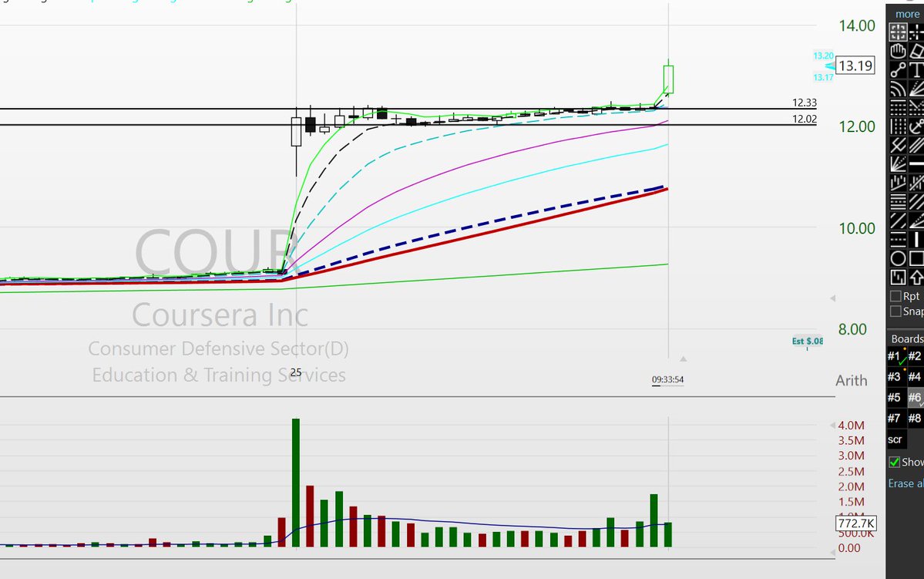Switch to drawing board #4
Screen dimensions: 924x579
(x=915, y=377)
